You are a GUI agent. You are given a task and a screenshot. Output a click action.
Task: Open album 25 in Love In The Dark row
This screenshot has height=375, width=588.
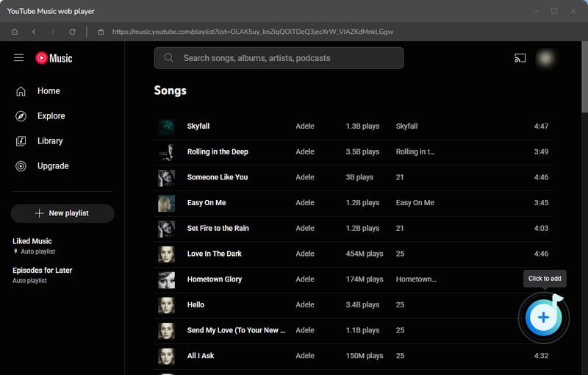[x=400, y=254]
